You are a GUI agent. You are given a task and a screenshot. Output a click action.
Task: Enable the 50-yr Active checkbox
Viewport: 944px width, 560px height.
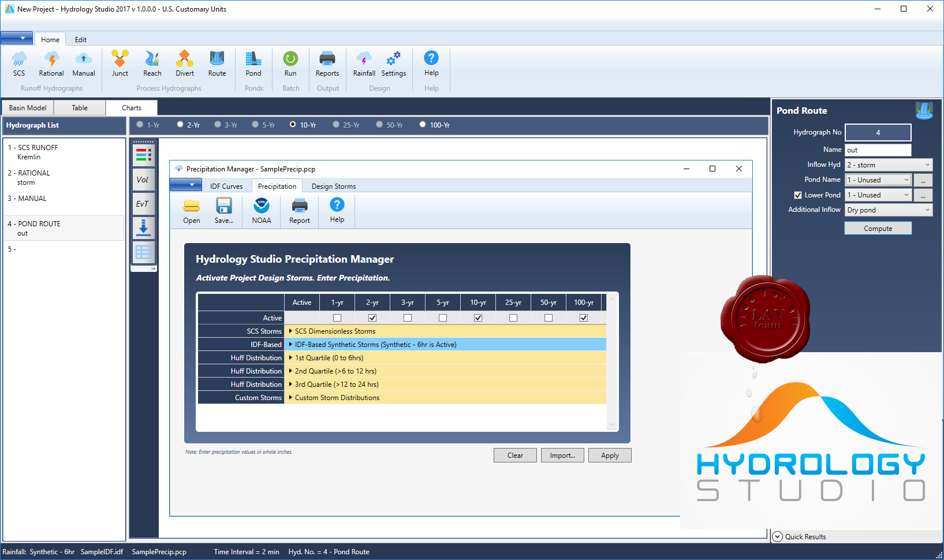pos(549,318)
